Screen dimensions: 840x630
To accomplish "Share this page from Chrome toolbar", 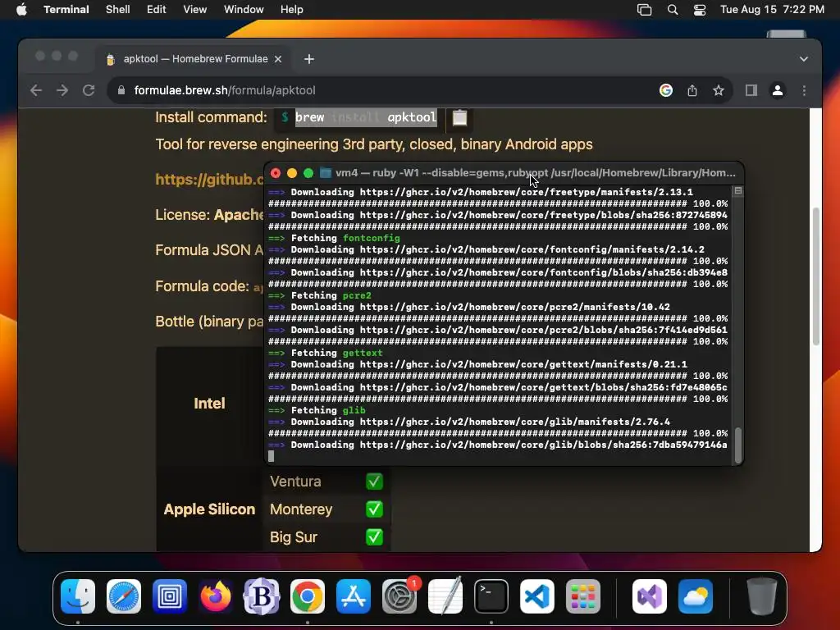I will point(692,90).
